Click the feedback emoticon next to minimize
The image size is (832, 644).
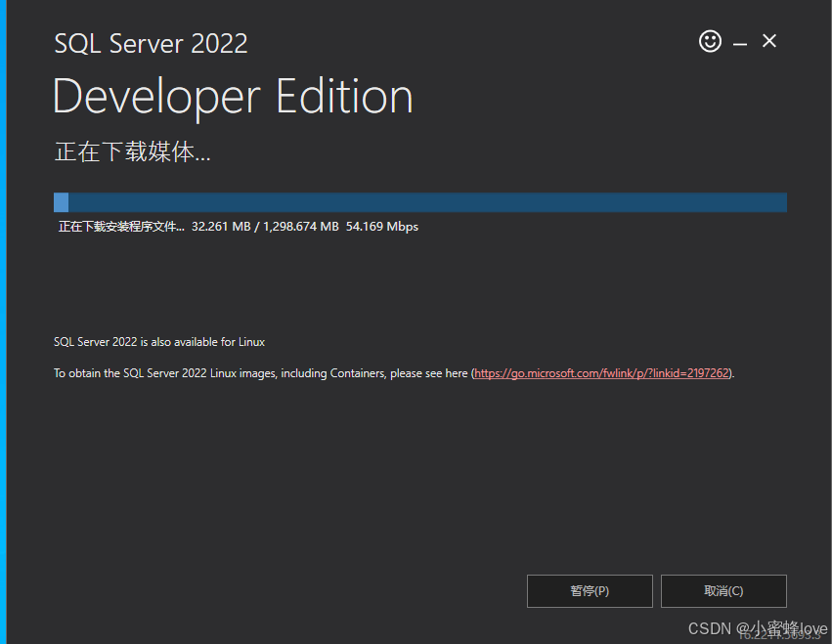tap(710, 41)
